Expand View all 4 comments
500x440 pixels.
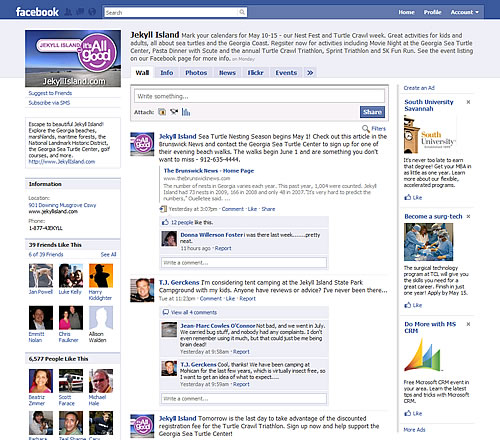pos(194,312)
